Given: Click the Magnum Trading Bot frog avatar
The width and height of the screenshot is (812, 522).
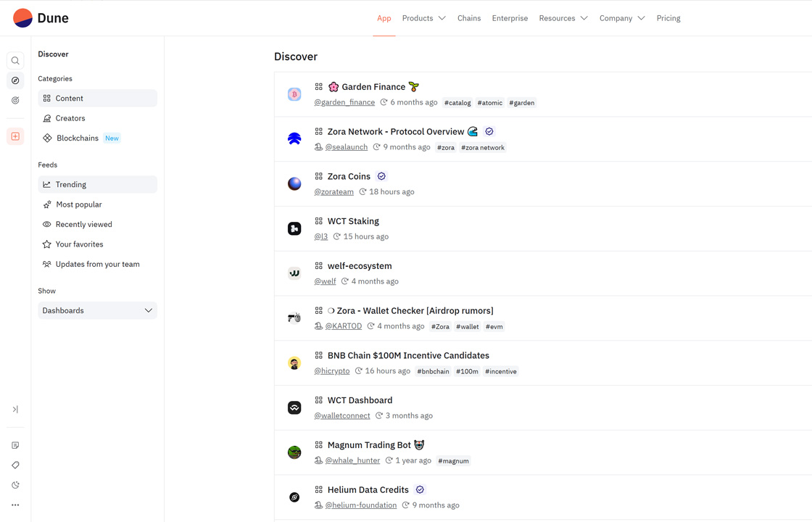Looking at the screenshot, I should click(x=294, y=452).
